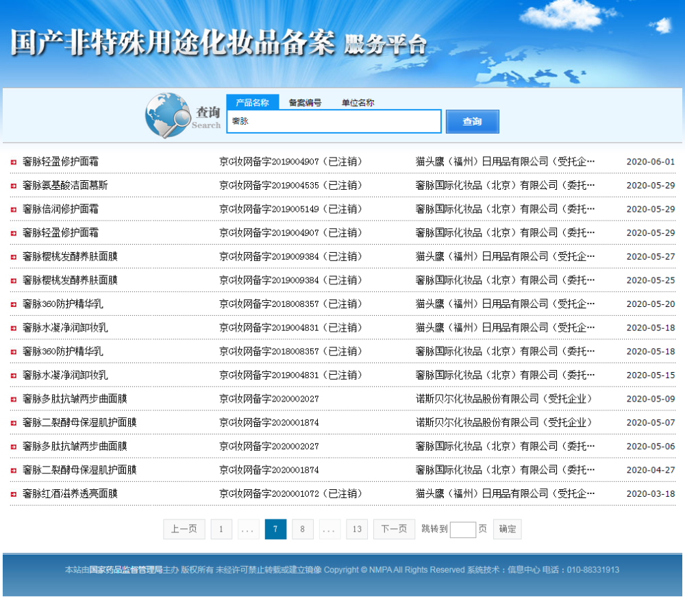Click red bullet icon of the 2020-05-15 row
Screen dimensions: 685x616
(14, 375)
